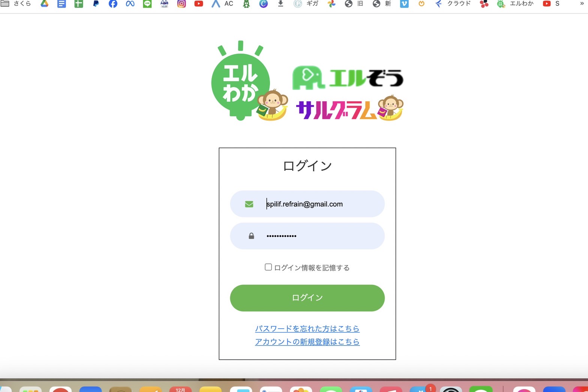Click the green ログイン button
Viewport: 588px width, 392px height.
pyautogui.click(x=307, y=298)
